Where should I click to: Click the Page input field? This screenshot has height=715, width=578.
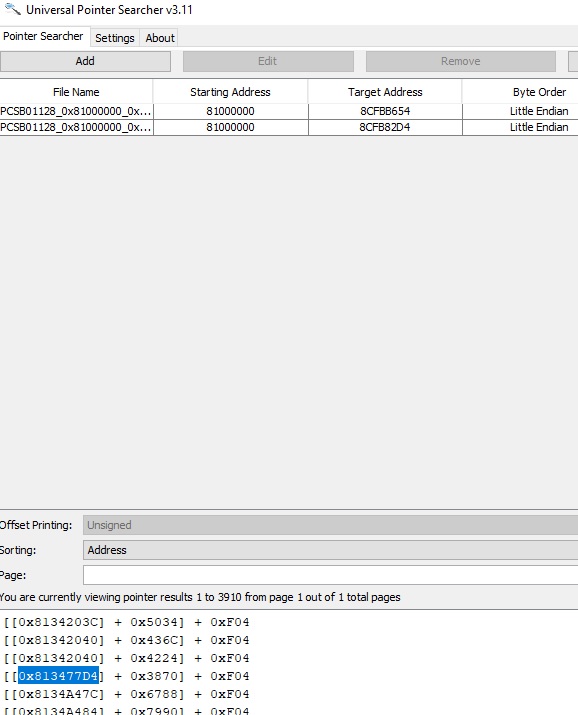coord(330,575)
